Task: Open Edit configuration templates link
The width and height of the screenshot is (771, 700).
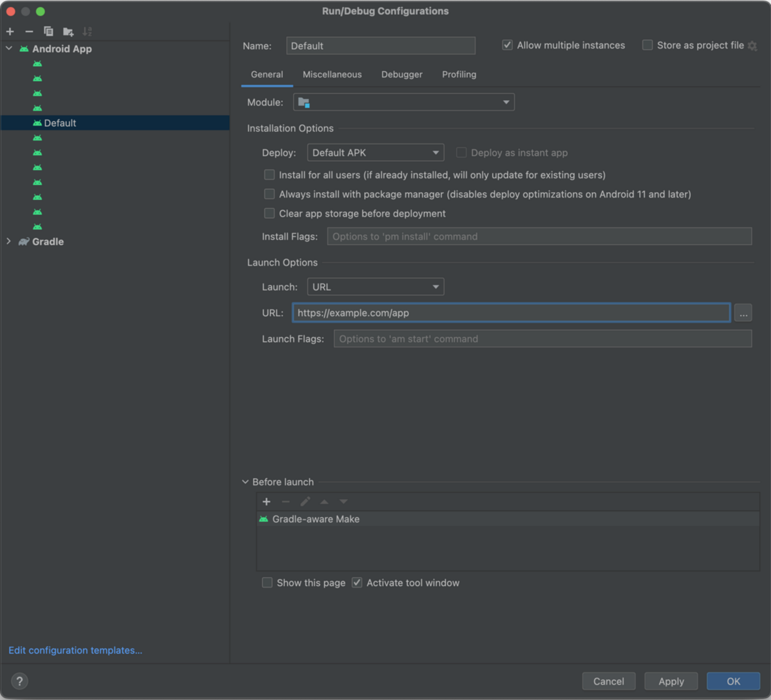Action: click(x=75, y=650)
